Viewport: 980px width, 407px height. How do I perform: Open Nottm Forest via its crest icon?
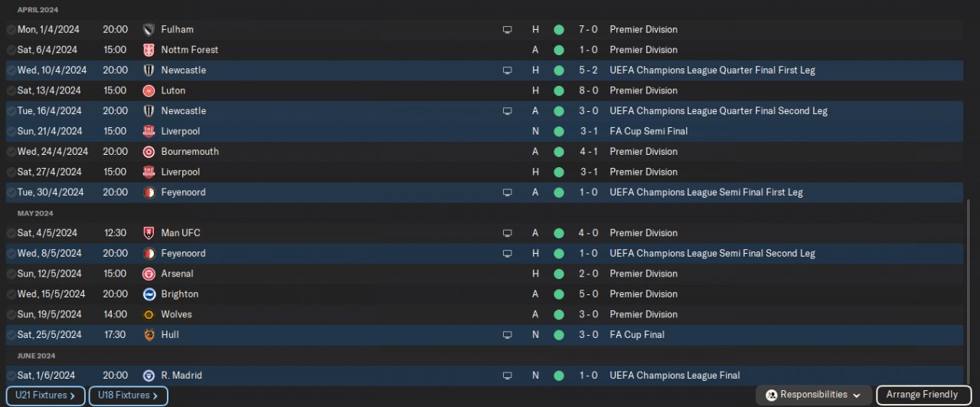click(x=149, y=50)
